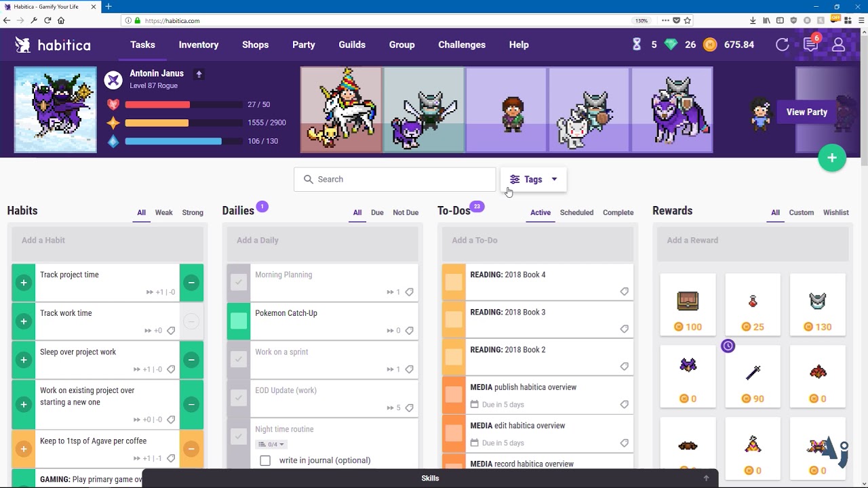Show only Weak habits

(164, 213)
